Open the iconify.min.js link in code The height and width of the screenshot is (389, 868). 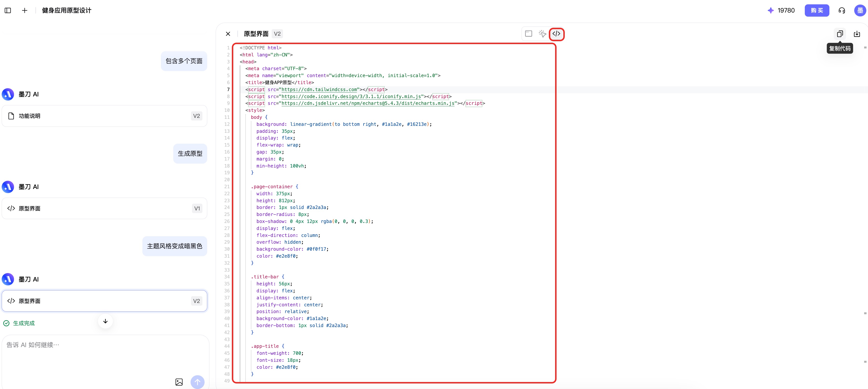[351, 97]
